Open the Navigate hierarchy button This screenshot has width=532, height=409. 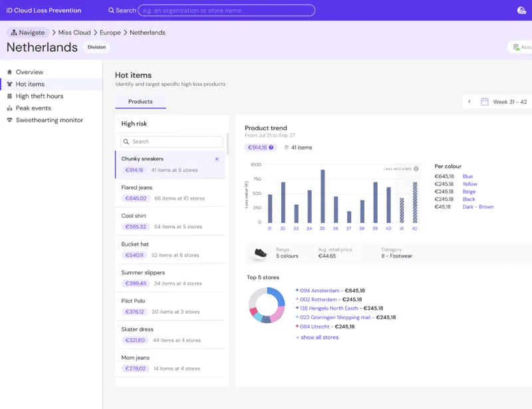[28, 33]
